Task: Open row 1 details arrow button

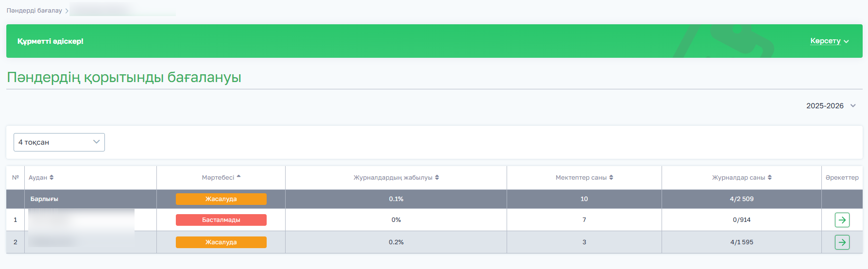Action: pos(842,220)
